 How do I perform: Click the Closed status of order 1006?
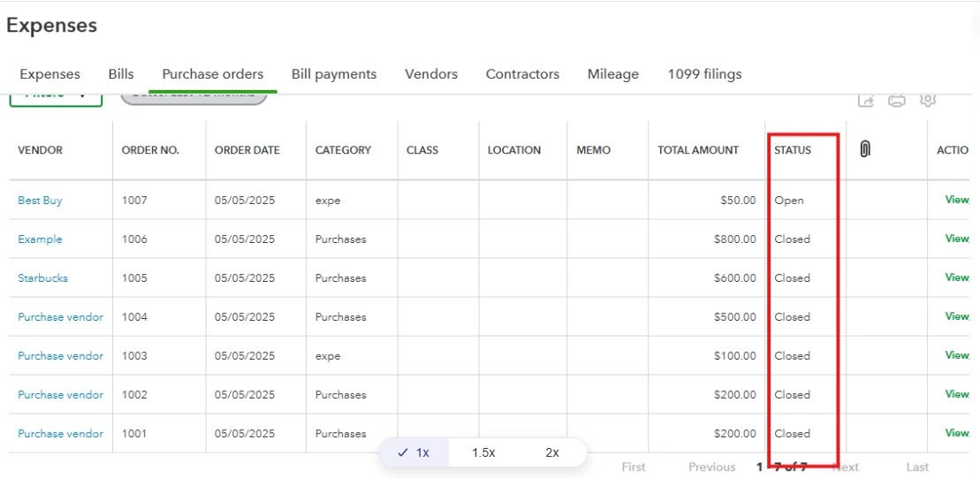click(x=793, y=239)
